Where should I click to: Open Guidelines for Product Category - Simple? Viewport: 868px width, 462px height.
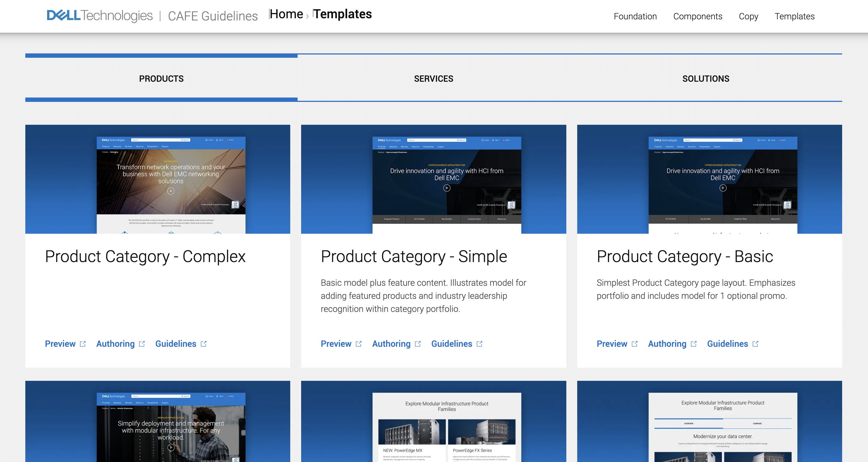point(452,343)
